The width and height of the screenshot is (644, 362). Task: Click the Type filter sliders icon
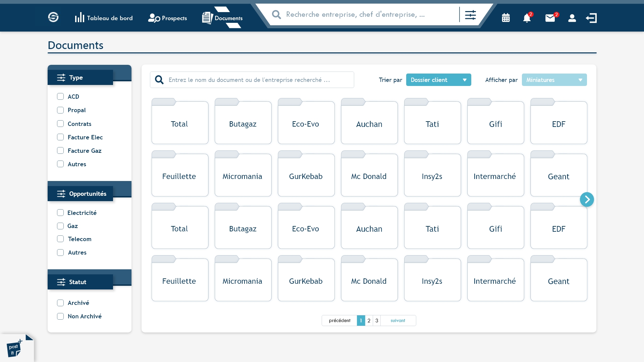point(61,78)
